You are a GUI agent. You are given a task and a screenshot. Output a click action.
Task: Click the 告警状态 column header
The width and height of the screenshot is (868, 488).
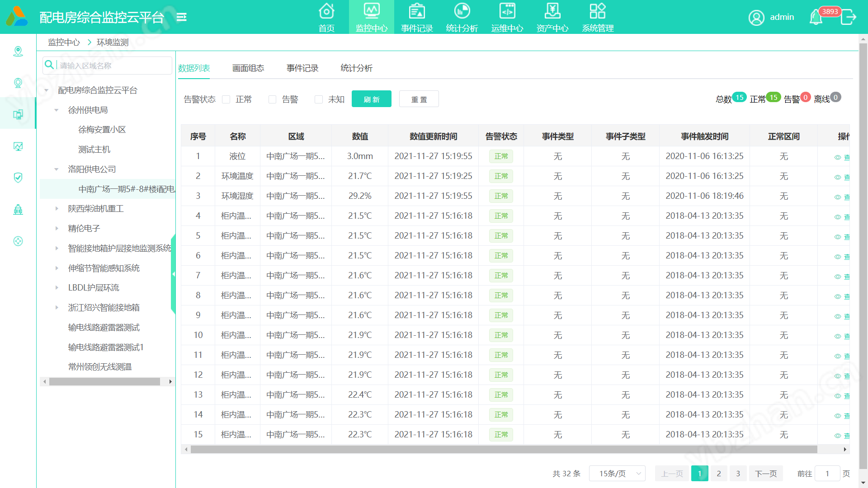point(501,136)
